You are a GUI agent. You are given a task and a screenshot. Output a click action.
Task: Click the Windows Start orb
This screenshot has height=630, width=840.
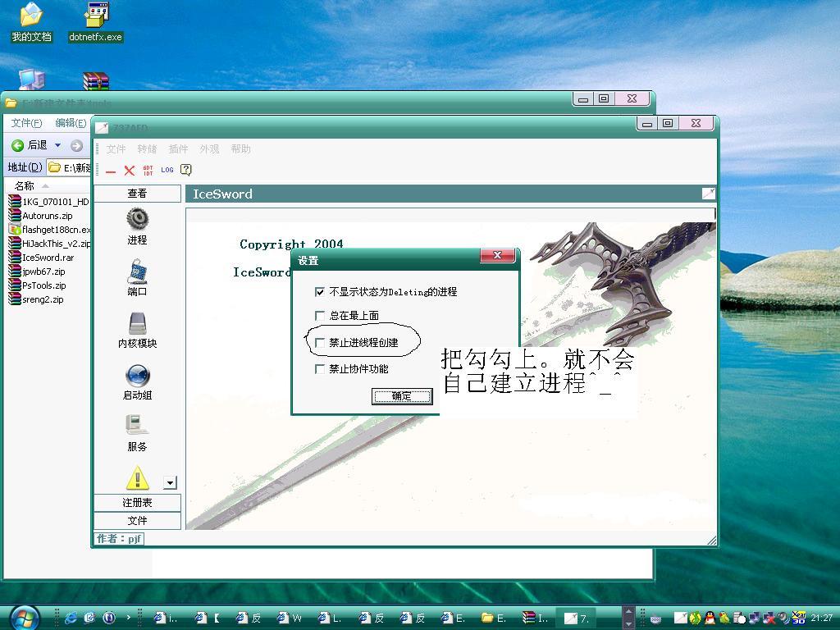point(24,617)
